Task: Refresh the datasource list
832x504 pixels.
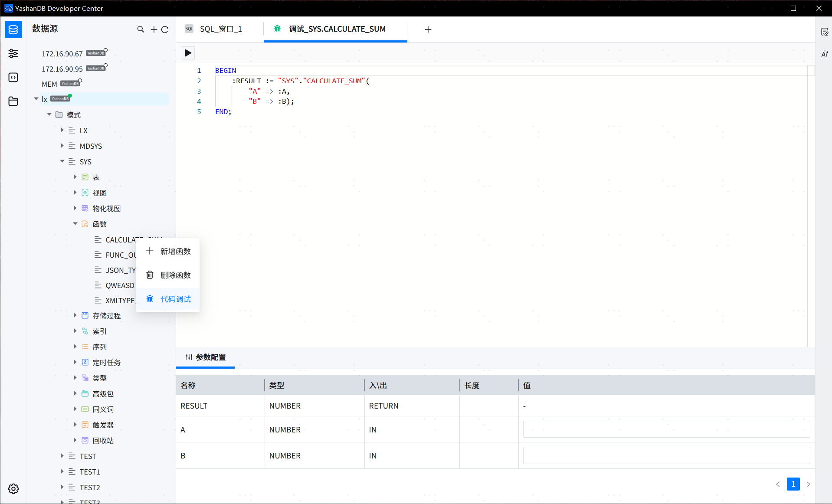Action: click(165, 29)
